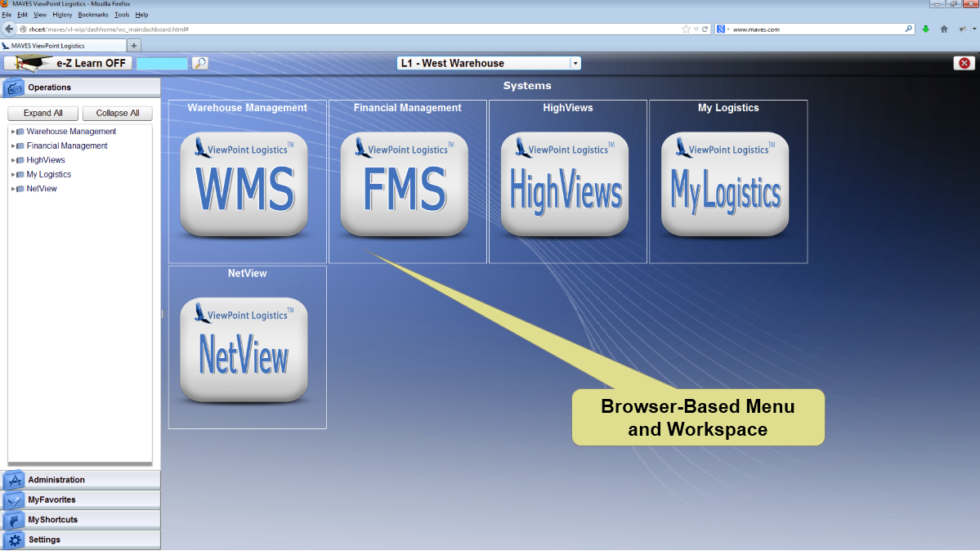Open the search engine selector dropdown
980x551 pixels.
723,29
